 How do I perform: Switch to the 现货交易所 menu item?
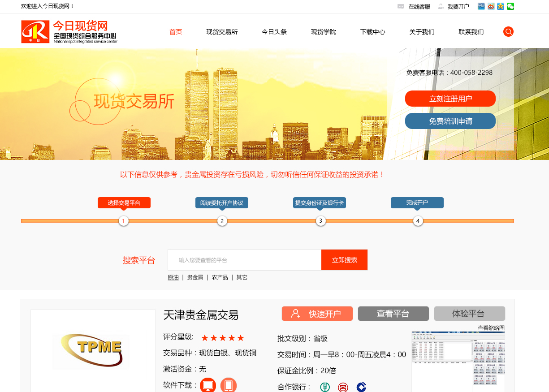point(221,31)
